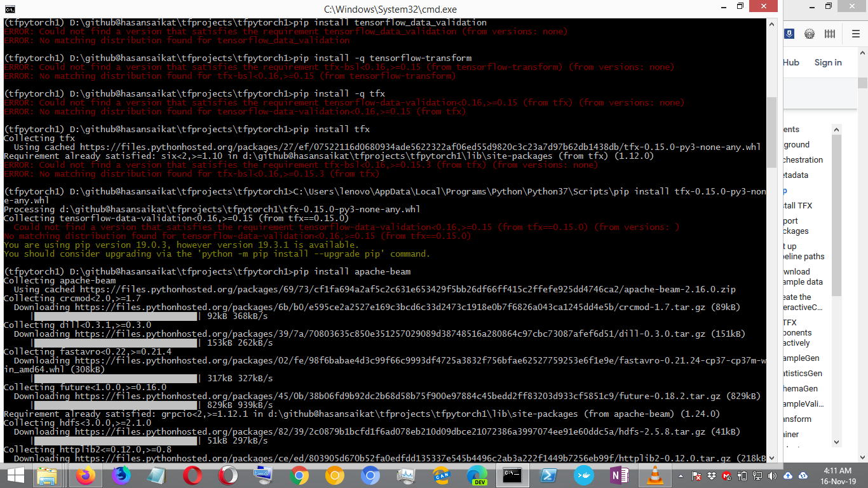Click the browser sidebar list scroll-up arrow
This screenshot has height=488, width=868.
[x=836, y=129]
